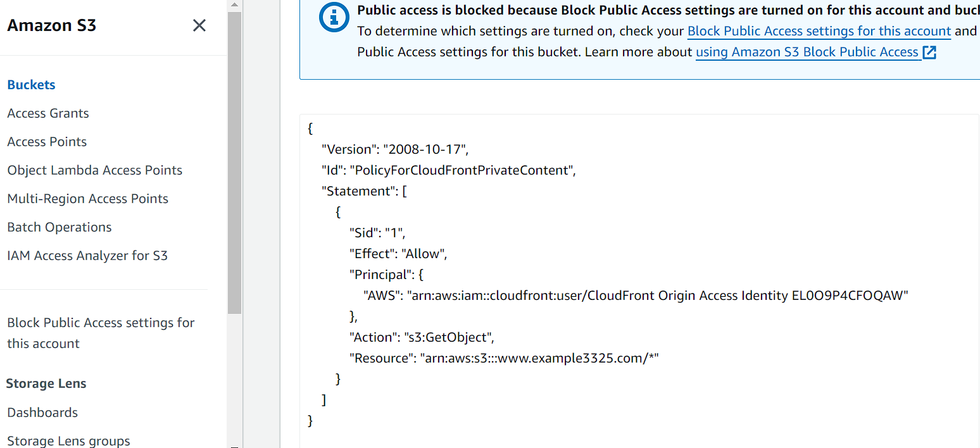This screenshot has width=980, height=448.
Task: Click the external link icon after Block Public Access
Action: [929, 53]
